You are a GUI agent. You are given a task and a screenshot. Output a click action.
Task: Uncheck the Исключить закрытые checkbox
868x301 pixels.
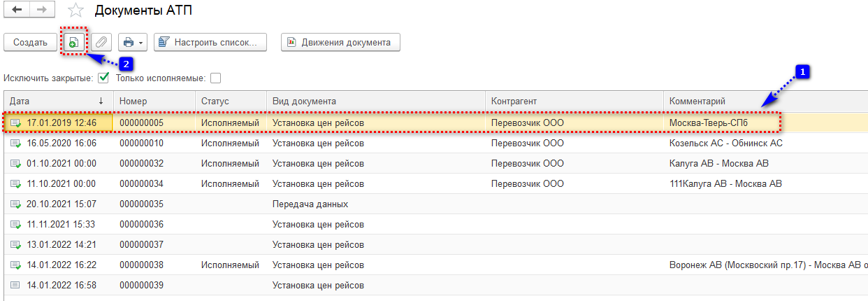103,78
